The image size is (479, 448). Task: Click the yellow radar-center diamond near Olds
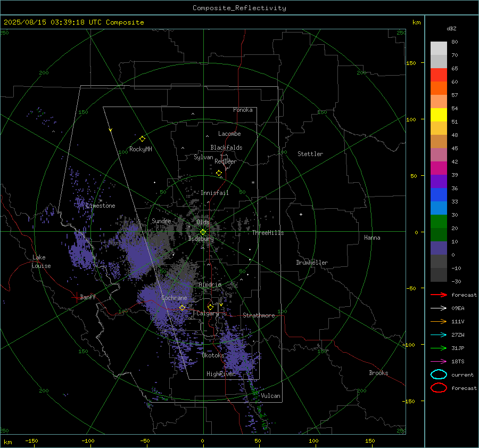(203, 232)
